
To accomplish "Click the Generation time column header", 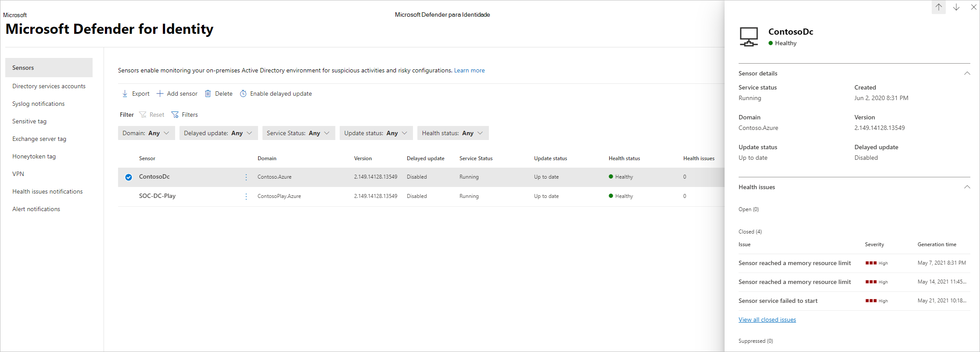I will [x=937, y=244].
